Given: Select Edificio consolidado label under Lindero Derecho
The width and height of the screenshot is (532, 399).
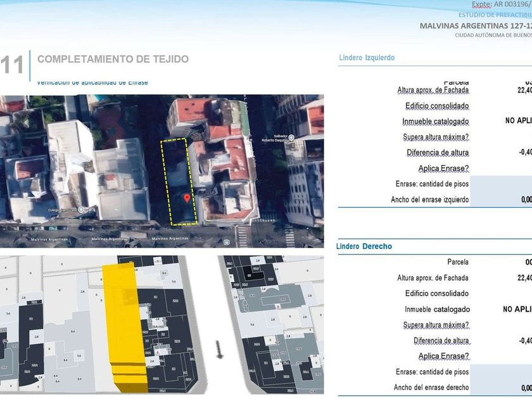Looking at the screenshot, I should [437, 293].
